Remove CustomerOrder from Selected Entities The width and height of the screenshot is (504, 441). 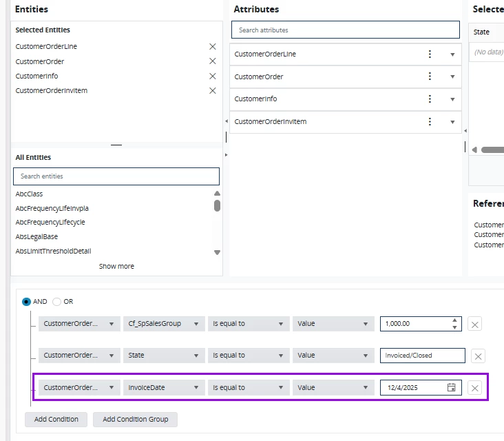pos(213,61)
